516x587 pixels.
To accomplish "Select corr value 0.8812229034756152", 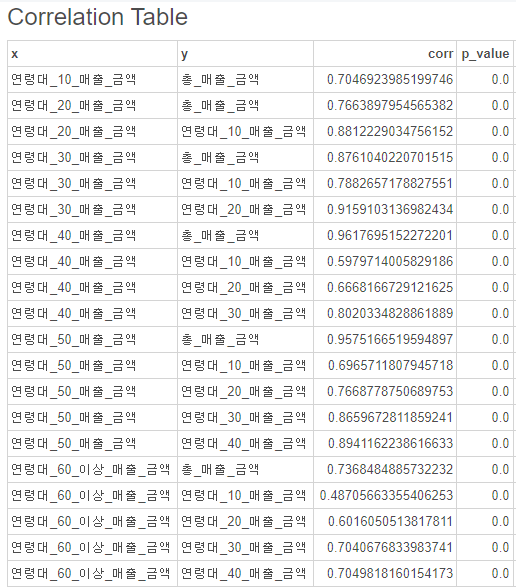I will [x=390, y=132].
